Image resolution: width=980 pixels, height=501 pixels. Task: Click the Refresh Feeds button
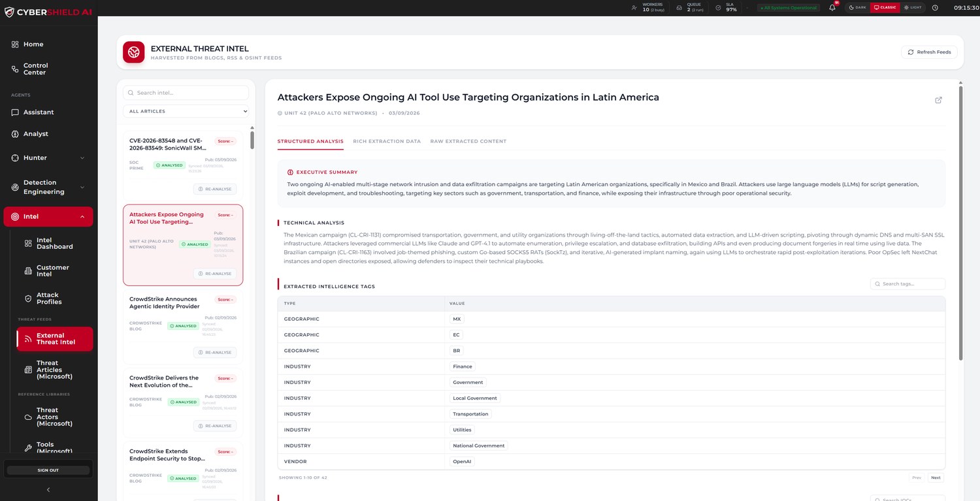point(929,52)
